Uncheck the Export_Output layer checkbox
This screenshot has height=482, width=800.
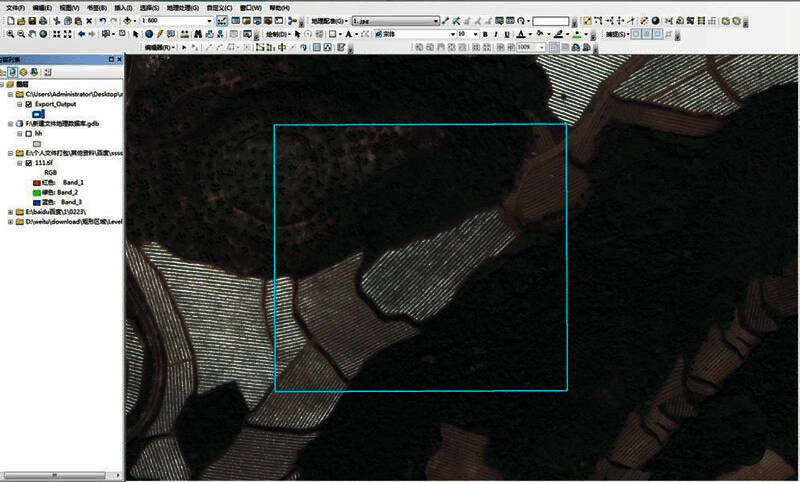[28, 103]
